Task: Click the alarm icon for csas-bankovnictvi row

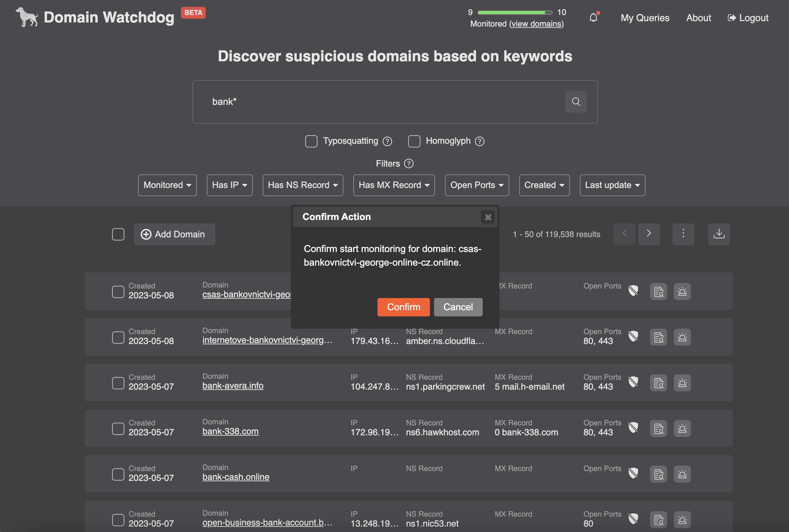Action: pyautogui.click(x=682, y=292)
